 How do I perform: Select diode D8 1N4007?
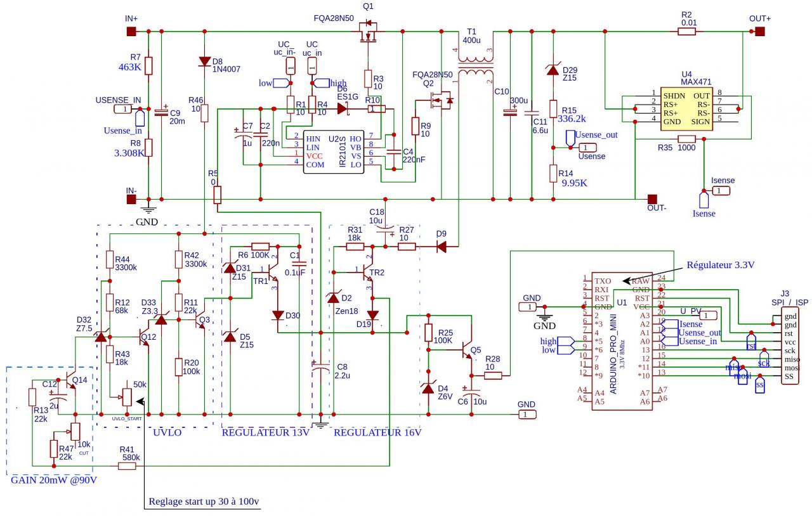coord(204,61)
